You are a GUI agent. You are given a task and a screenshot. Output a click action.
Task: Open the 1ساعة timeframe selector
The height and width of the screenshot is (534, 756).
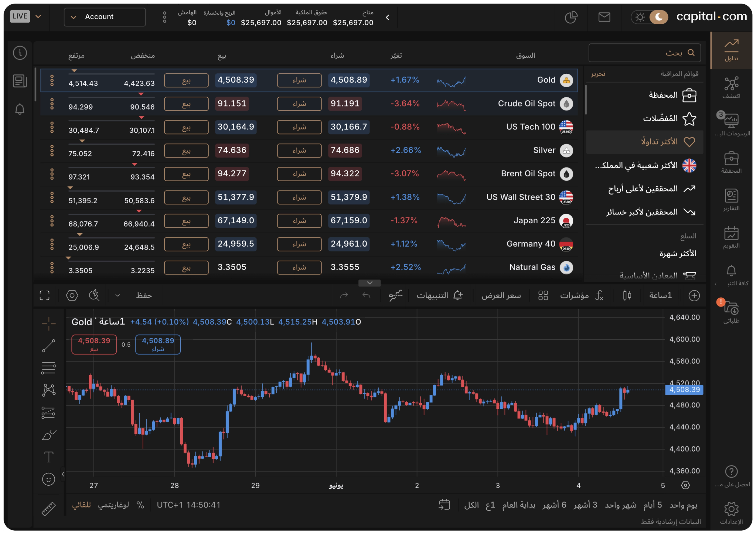[x=660, y=296]
